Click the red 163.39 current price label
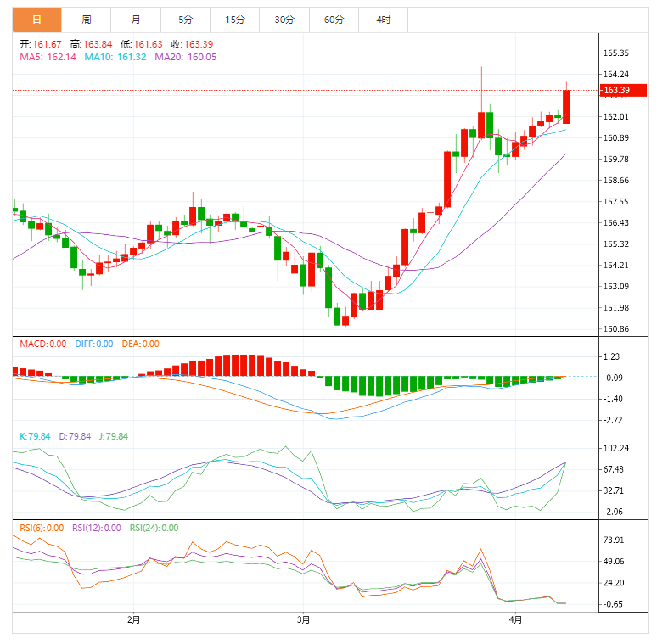 [x=623, y=90]
